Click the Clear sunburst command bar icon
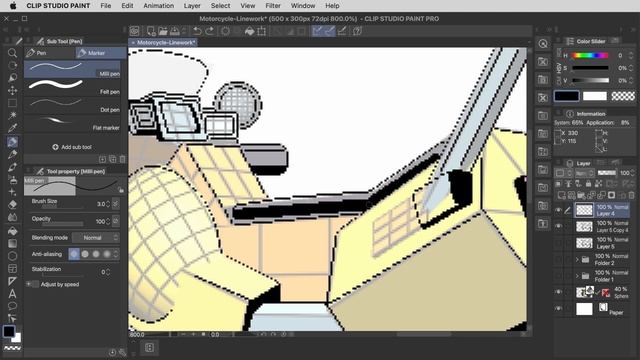The height and width of the screenshot is (360, 640). [x=225, y=31]
